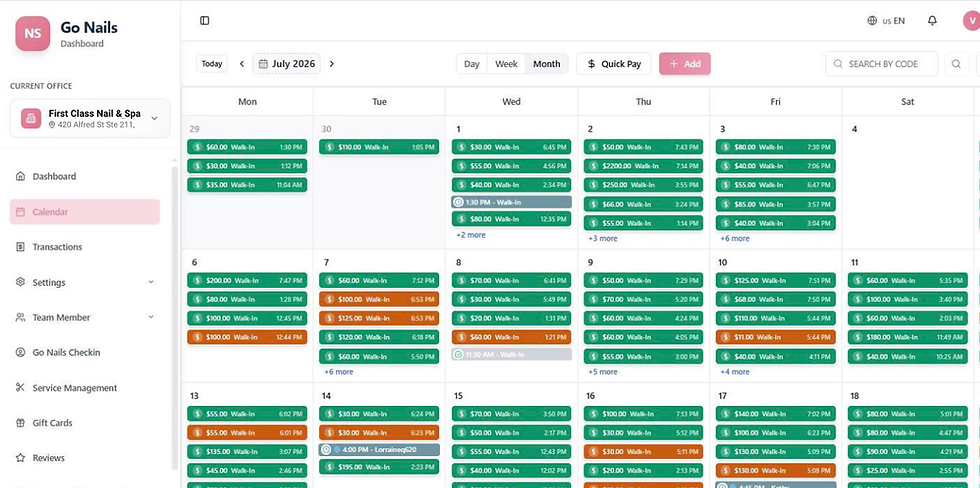Image resolution: width=980 pixels, height=488 pixels.
Task: Open $68.00 Walk-In 7:50 PM event
Action: point(776,299)
